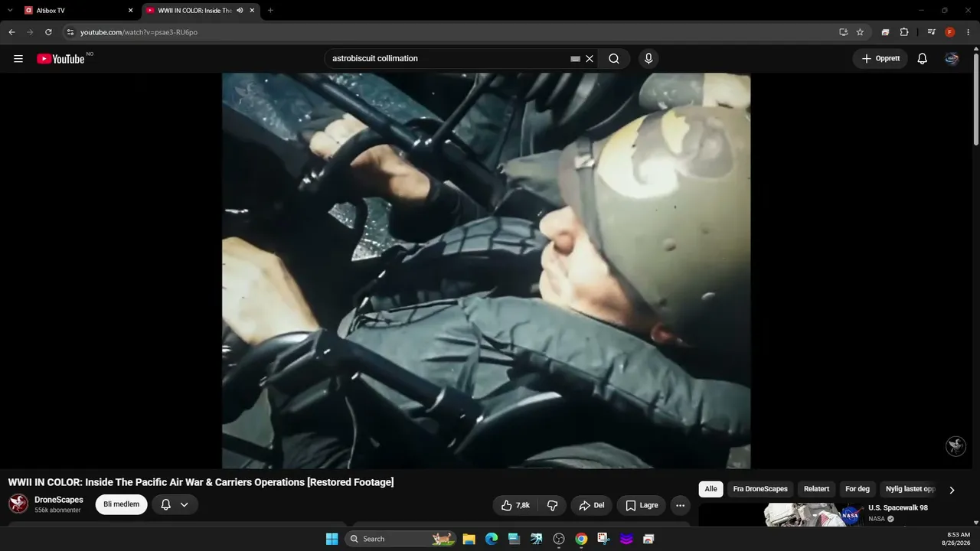Open the DroneScapes channel avatar
Image resolution: width=980 pixels, height=551 pixels.
[x=18, y=504]
